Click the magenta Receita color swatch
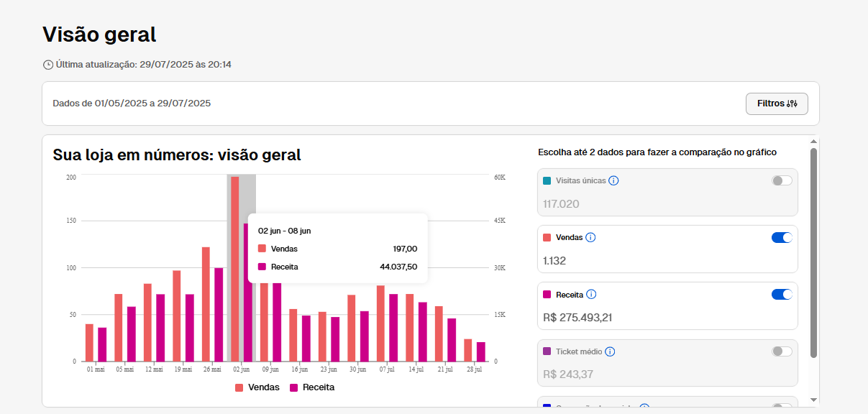868x414 pixels. (547, 294)
